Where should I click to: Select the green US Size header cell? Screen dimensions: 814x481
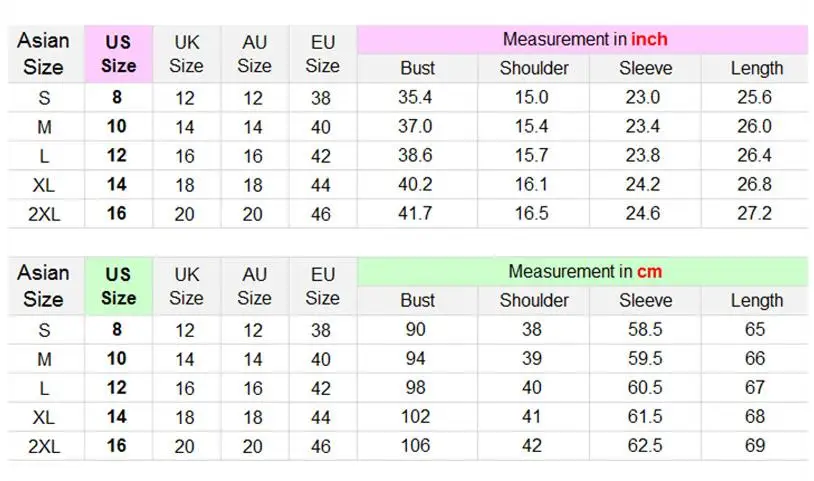click(118, 286)
